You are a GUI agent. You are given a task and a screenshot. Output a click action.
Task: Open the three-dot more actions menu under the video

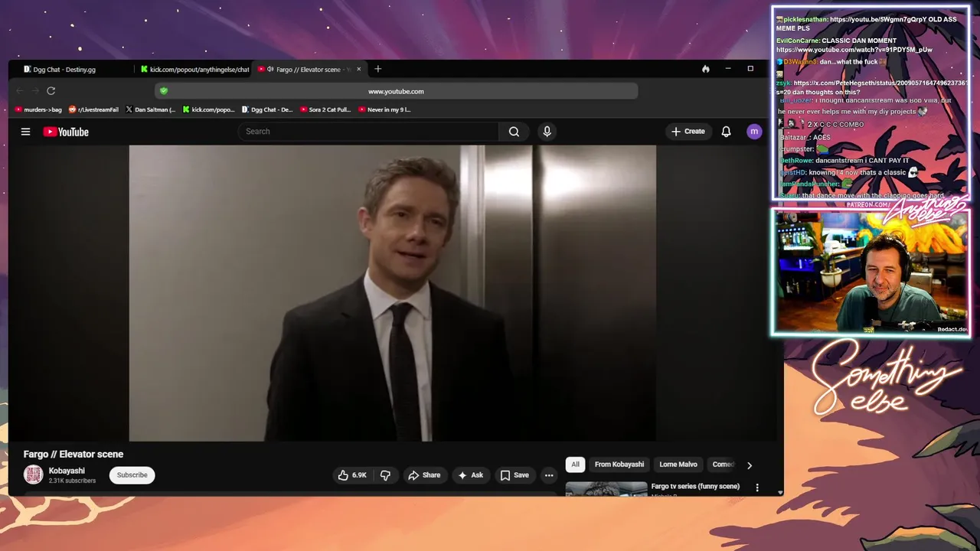(548, 475)
